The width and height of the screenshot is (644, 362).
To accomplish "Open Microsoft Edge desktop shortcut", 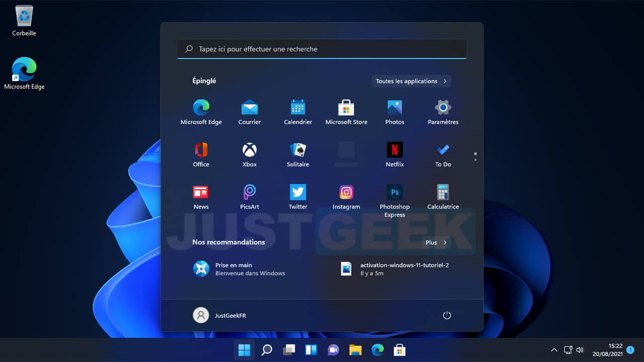I will pyautogui.click(x=24, y=73).
